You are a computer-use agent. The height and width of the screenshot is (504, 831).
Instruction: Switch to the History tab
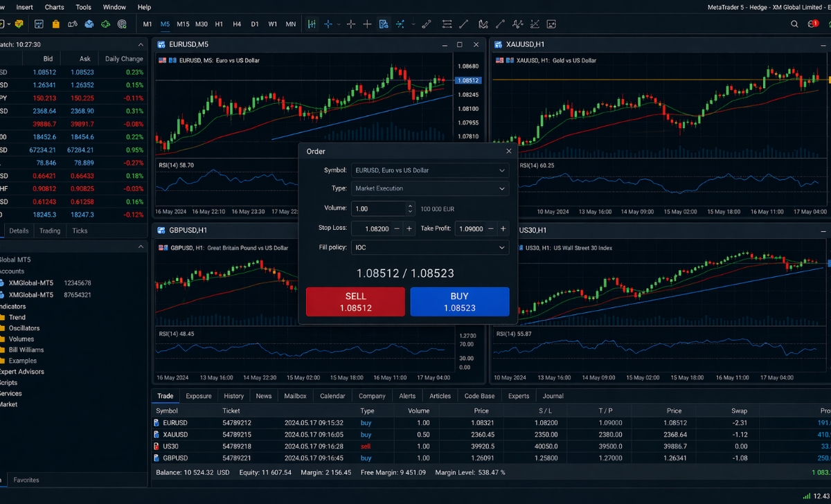[233, 396]
